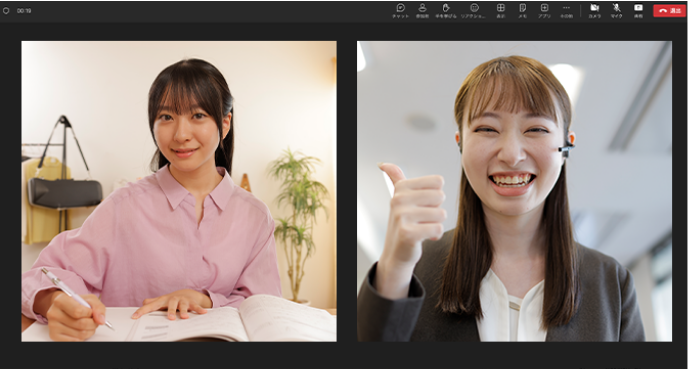Viewport: 688px width, 370px height.
Task: Open meeting notes
Action: pyautogui.click(x=522, y=11)
